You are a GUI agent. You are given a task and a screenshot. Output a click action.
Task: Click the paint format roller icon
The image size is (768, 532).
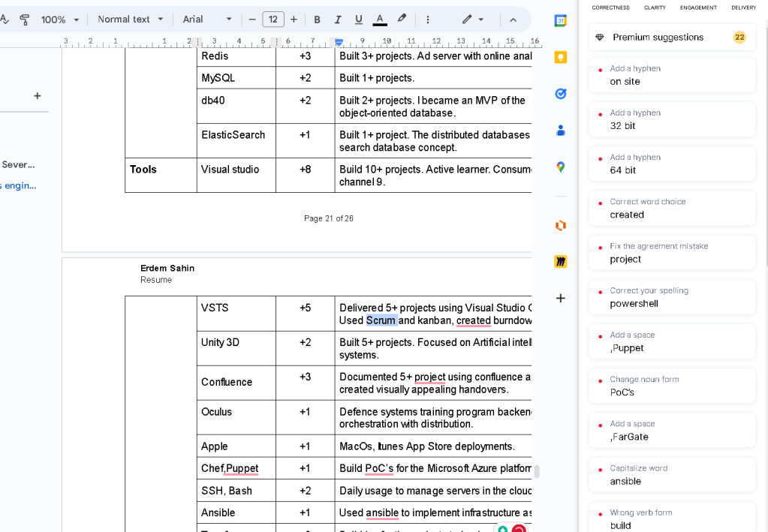24,20
